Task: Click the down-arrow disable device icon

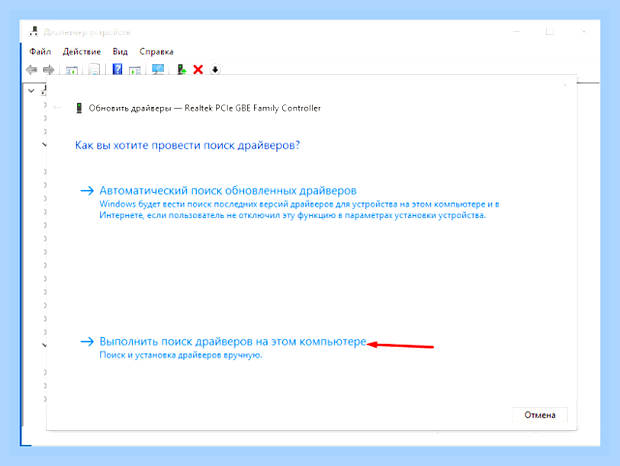Action: click(215, 70)
